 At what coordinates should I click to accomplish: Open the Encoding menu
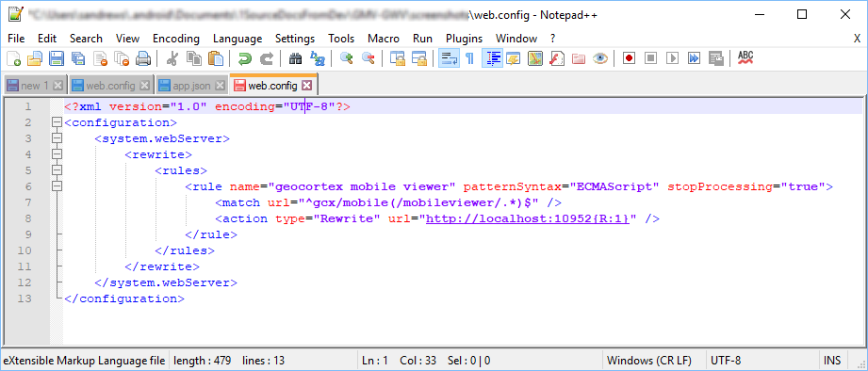[x=176, y=39]
